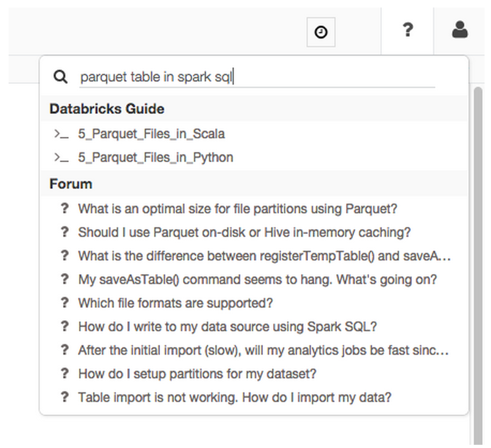Select 'Which file formats are supported?'
Viewport: 491px width, 448px height.
click(175, 303)
